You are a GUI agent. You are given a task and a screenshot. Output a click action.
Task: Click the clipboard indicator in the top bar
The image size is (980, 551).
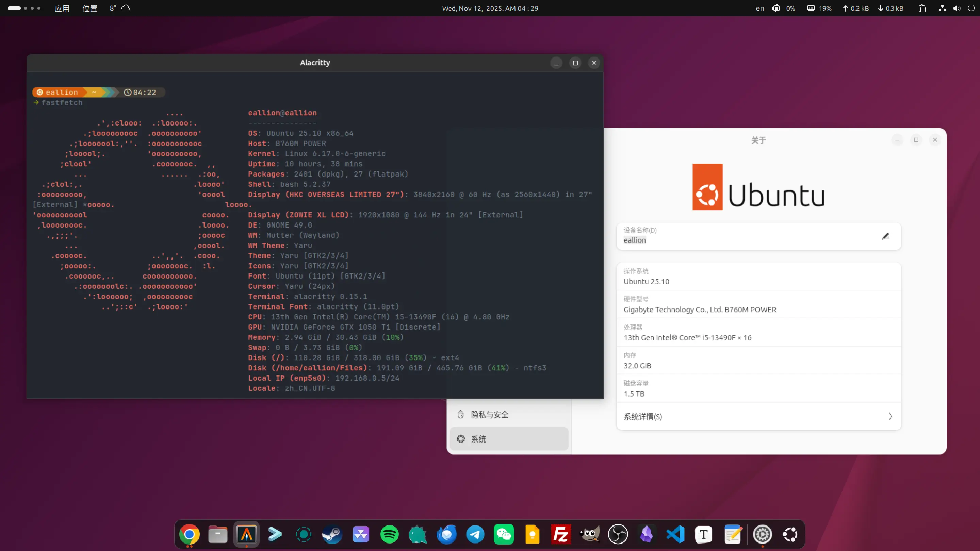[x=922, y=8]
